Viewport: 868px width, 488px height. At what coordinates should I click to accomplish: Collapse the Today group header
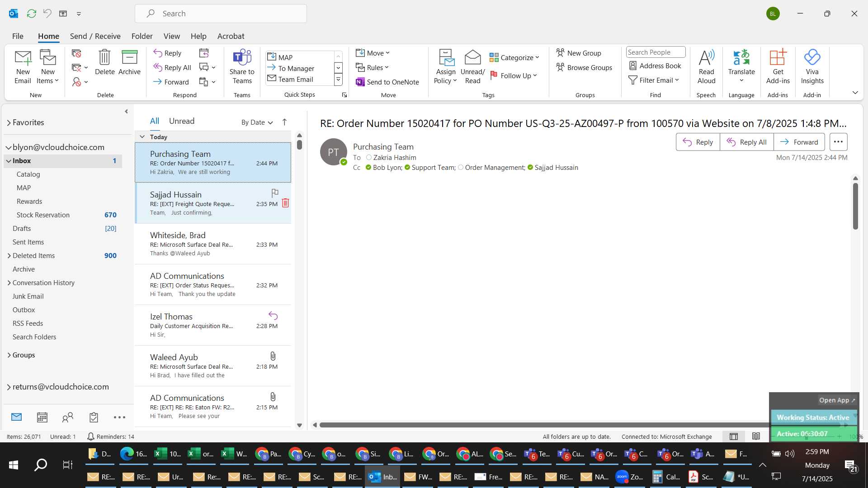[x=142, y=136]
